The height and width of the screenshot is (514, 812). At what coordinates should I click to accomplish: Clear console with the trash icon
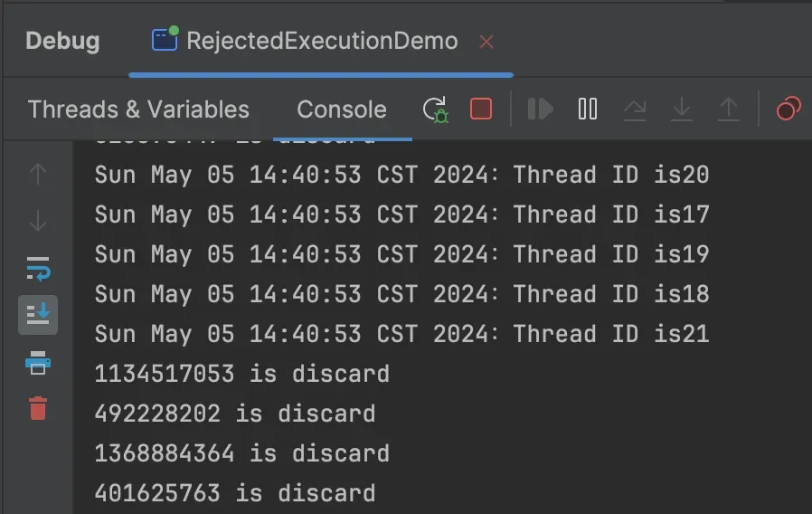coord(38,408)
